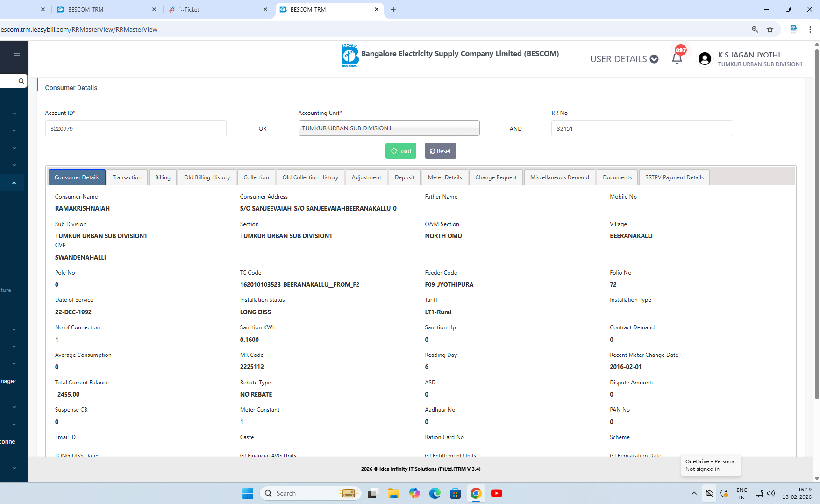Open the Documents tab
The height and width of the screenshot is (504, 820).
point(617,177)
